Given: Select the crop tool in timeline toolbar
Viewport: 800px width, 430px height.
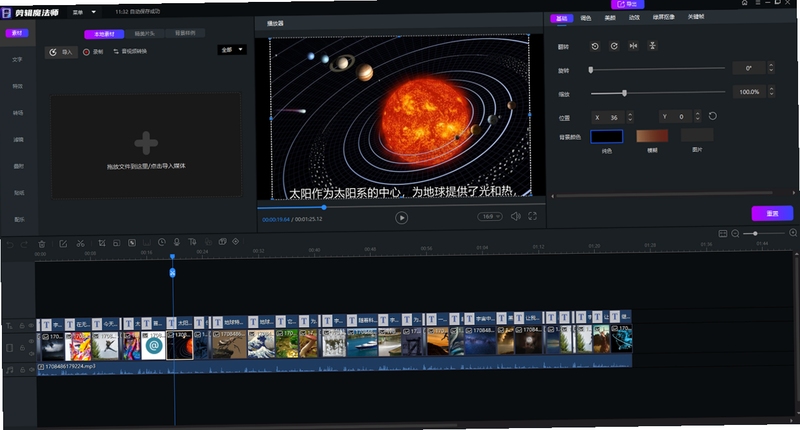Looking at the screenshot, I should pos(102,243).
